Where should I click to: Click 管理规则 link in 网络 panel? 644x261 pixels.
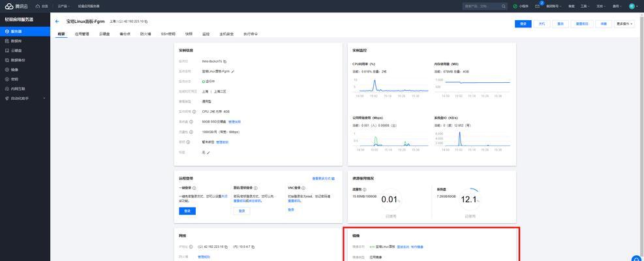tap(204, 257)
